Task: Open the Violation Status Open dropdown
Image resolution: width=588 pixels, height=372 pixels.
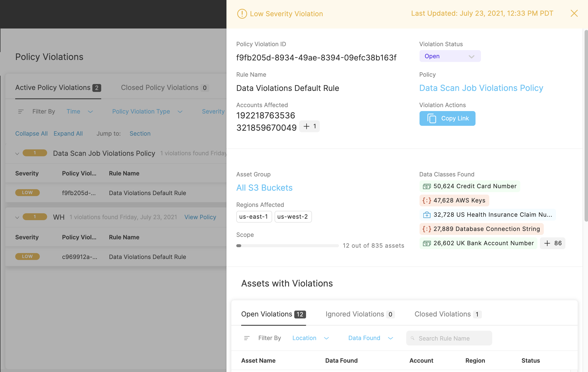Action: (x=450, y=56)
